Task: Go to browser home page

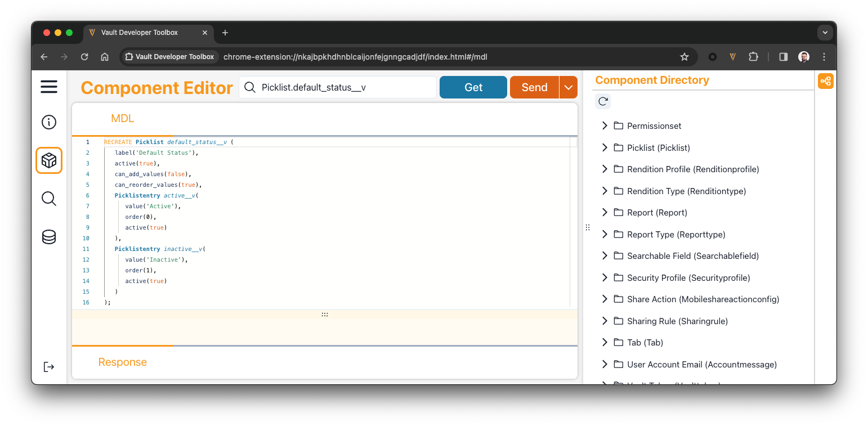Action: click(105, 57)
